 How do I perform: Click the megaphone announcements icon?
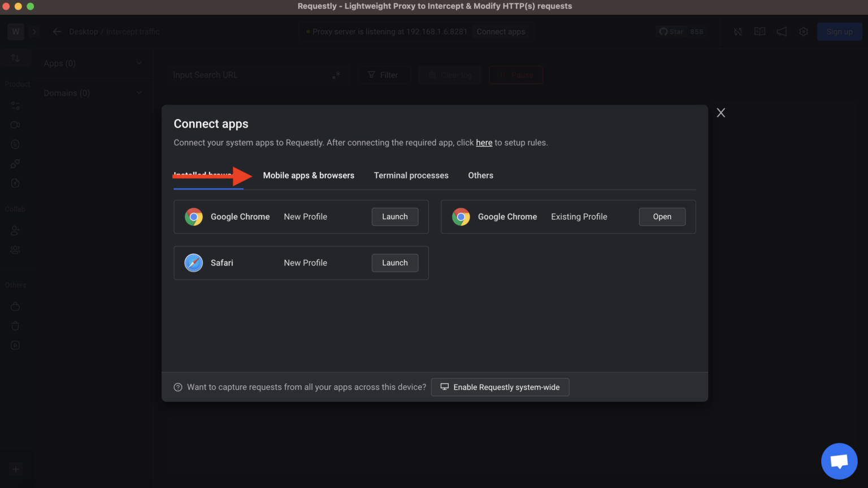782,32
